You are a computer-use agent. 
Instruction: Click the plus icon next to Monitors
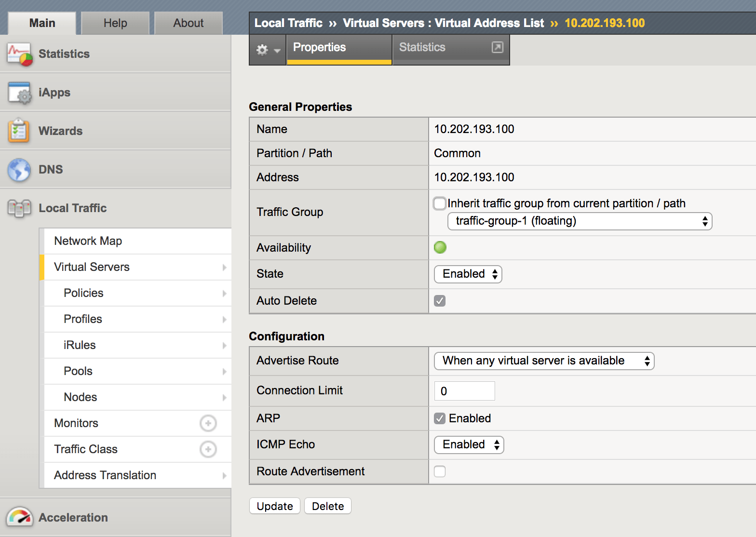pos(208,423)
